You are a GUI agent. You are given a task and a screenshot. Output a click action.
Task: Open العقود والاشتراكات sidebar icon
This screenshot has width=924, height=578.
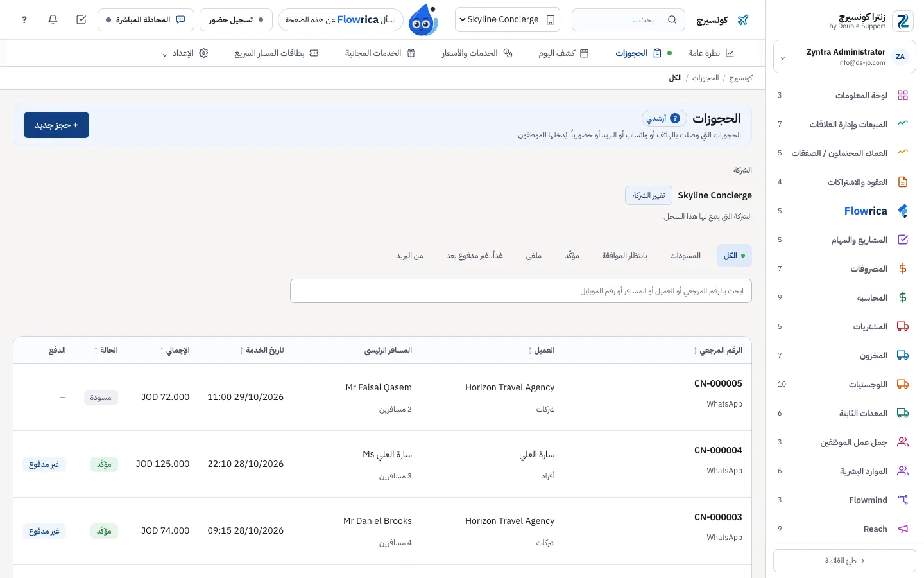(x=903, y=182)
